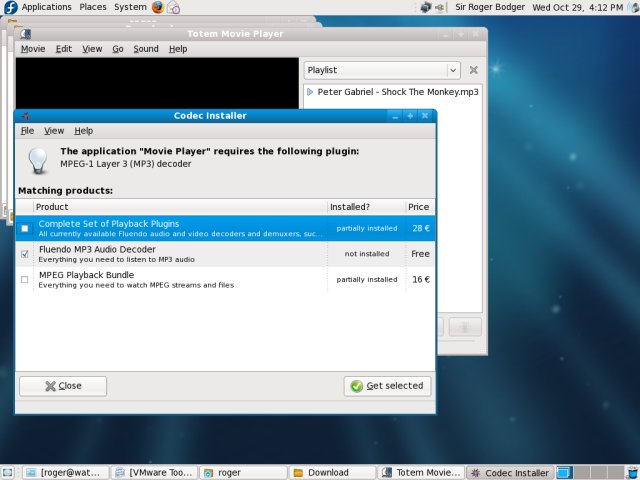The height and width of the screenshot is (480, 640).
Task: Open the Places menu in top panel
Action: click(x=93, y=7)
